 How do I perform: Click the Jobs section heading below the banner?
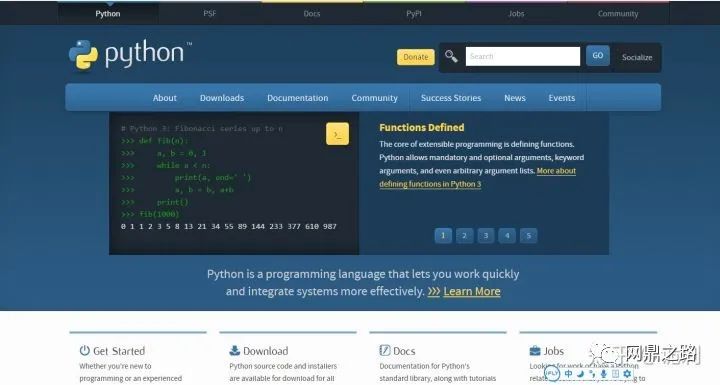554,351
